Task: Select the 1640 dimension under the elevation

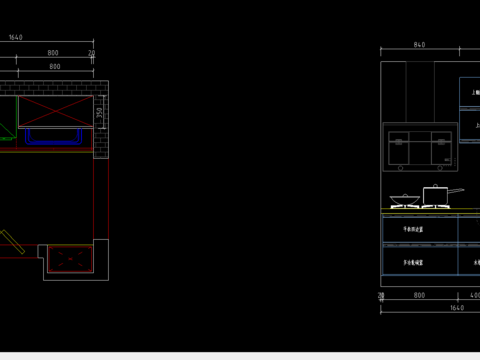Action: point(457,308)
